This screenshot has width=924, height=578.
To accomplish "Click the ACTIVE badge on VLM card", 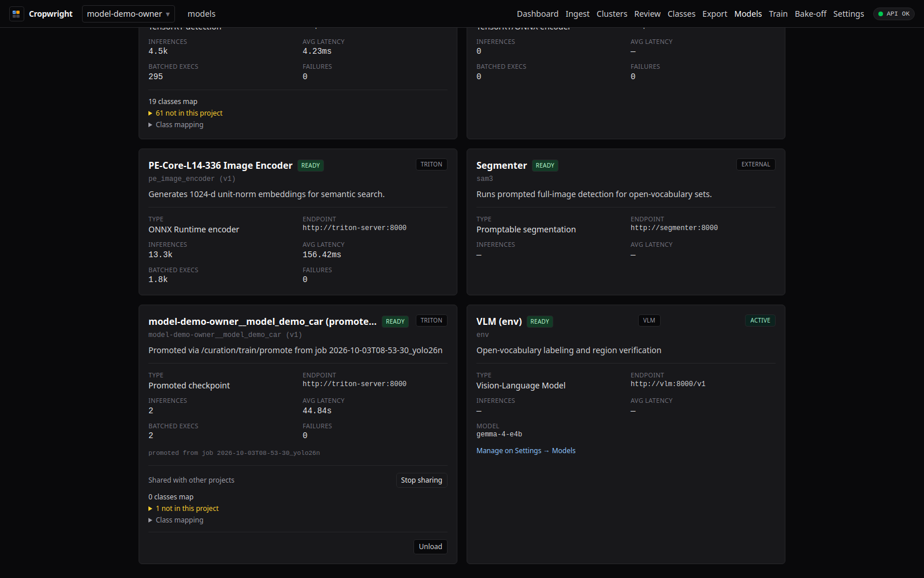I will coord(760,321).
